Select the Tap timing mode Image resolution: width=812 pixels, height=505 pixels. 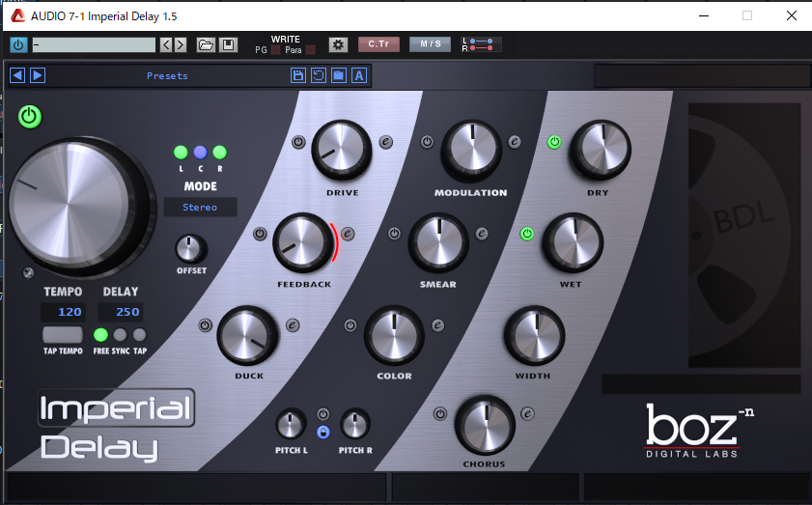click(140, 335)
